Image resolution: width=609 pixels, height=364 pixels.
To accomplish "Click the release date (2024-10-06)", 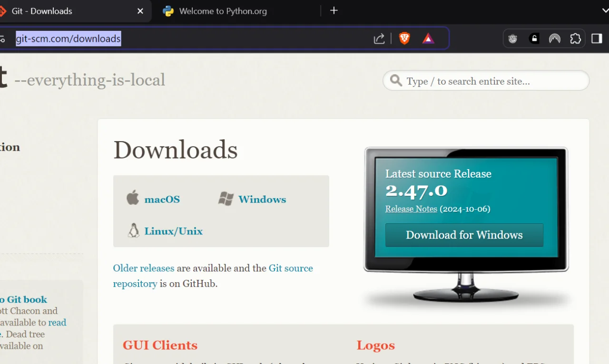I will point(465,209).
